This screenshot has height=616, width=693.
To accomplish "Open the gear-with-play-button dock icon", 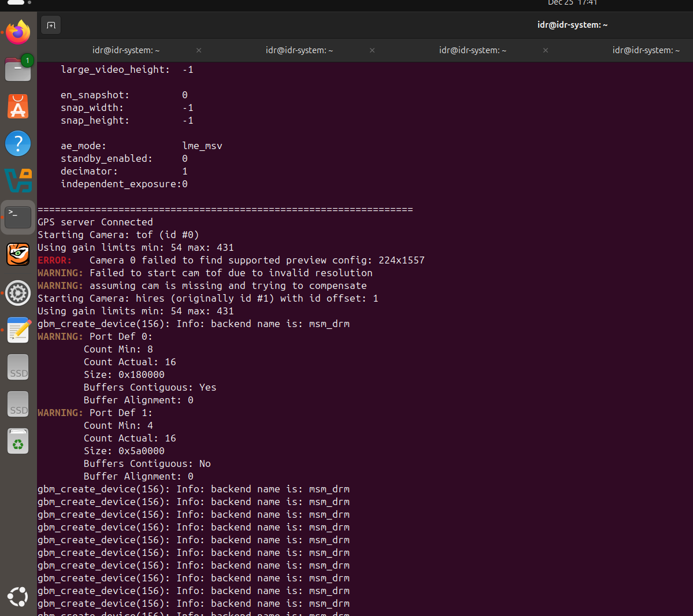I will click(x=18, y=293).
